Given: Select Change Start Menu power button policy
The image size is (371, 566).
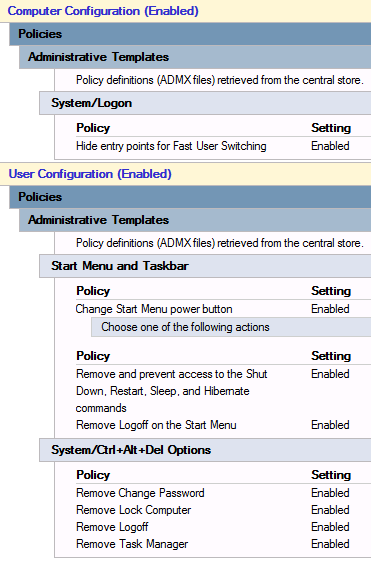Looking at the screenshot, I should [x=154, y=309].
